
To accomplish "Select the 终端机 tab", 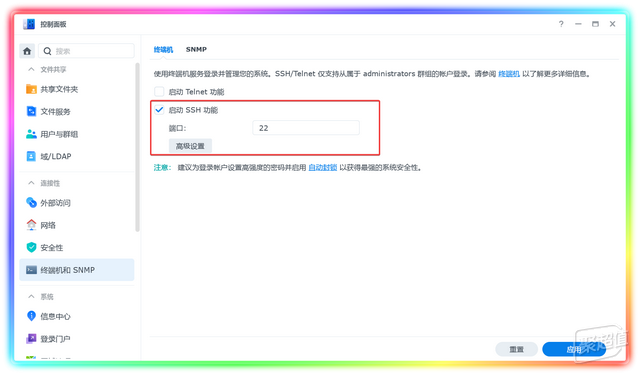I will pyautogui.click(x=163, y=49).
